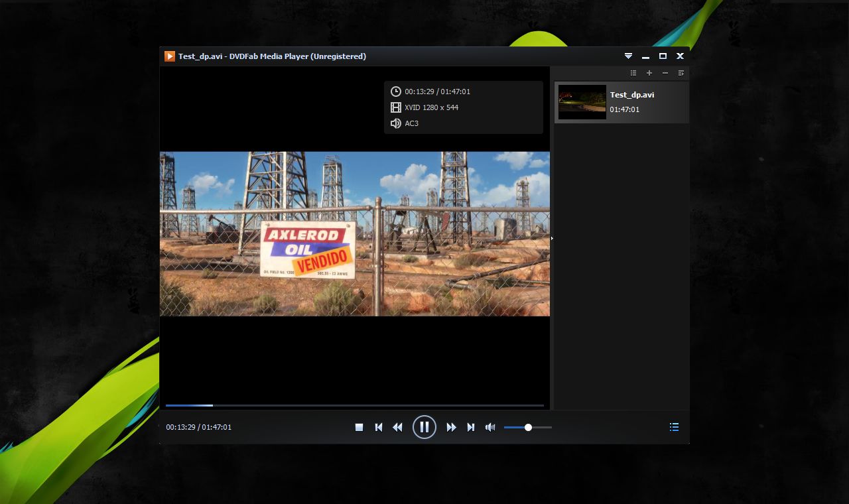Fast forward with the double-right arrows
Screen dimensions: 849x504
click(x=451, y=427)
